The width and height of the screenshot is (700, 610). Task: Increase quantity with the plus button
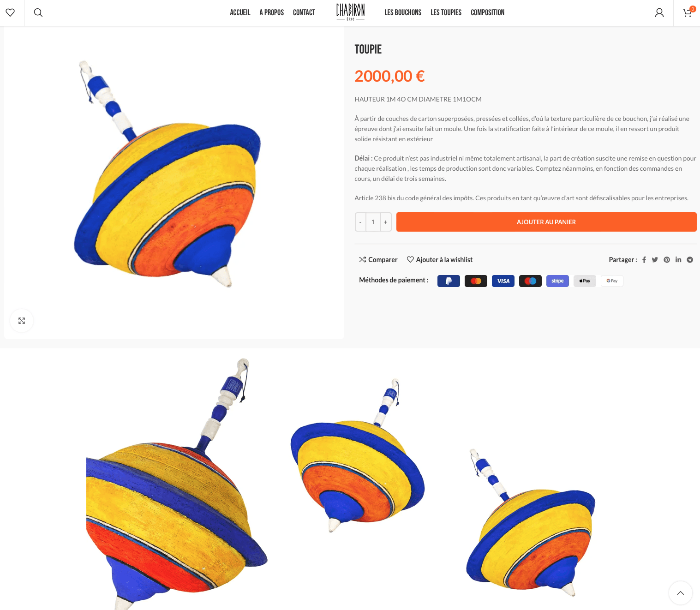point(386,222)
